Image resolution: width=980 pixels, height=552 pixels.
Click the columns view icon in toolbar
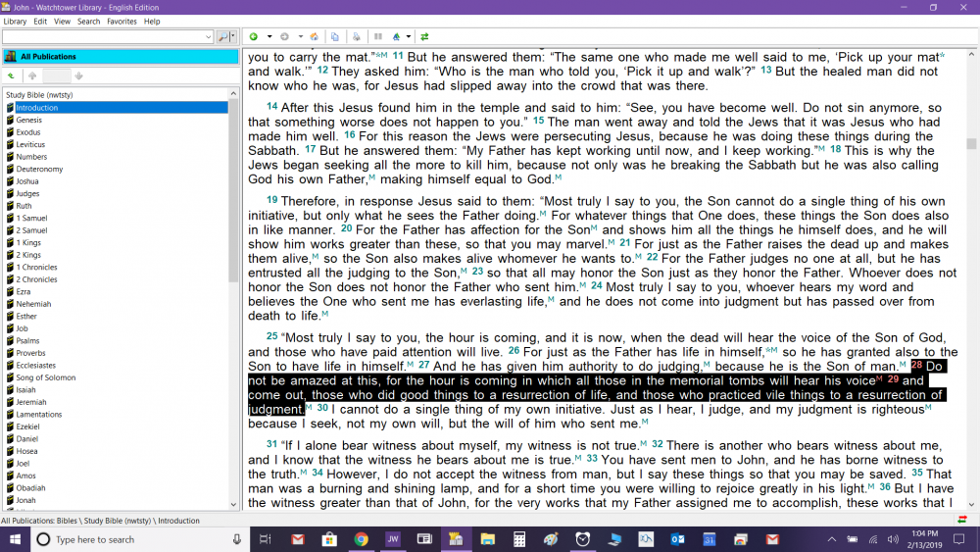coord(378,37)
